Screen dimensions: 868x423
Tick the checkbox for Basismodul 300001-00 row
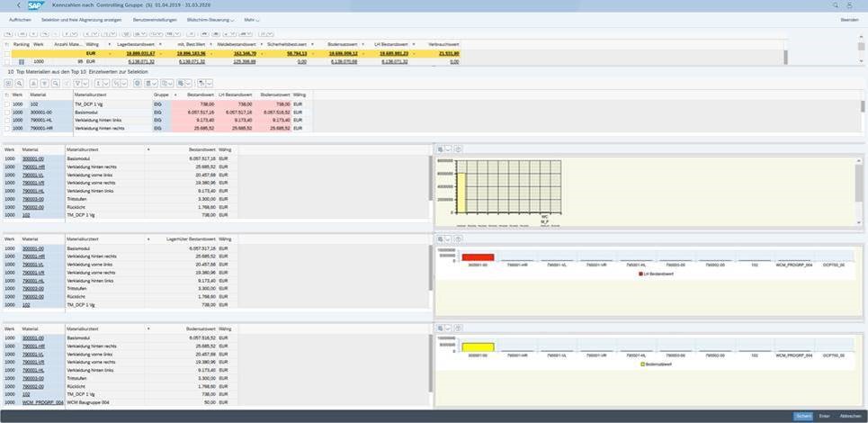(7, 112)
